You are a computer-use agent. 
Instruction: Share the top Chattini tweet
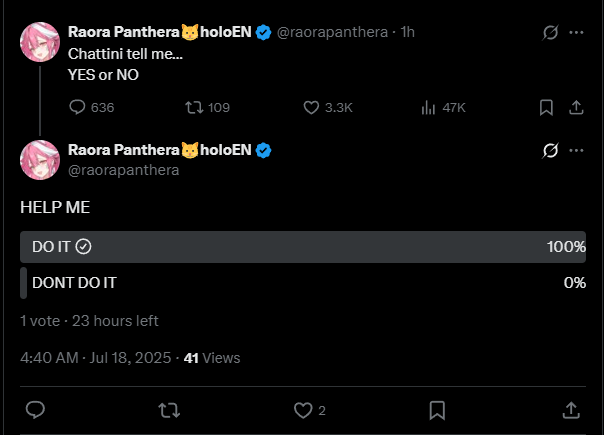(x=576, y=107)
